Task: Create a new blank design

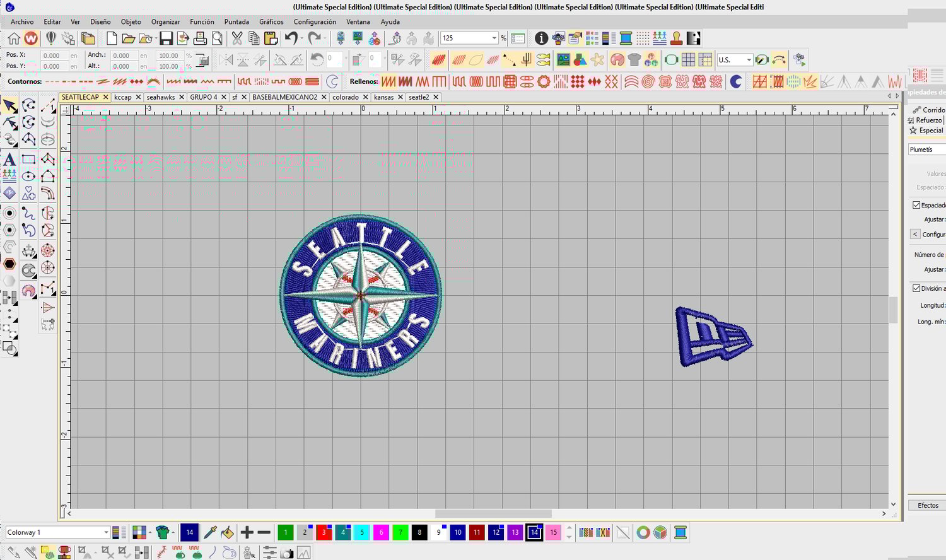Action: (112, 38)
